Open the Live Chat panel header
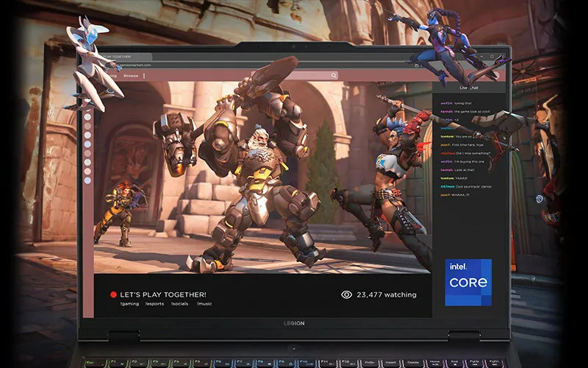Image resolution: width=588 pixels, height=368 pixels. click(x=469, y=87)
